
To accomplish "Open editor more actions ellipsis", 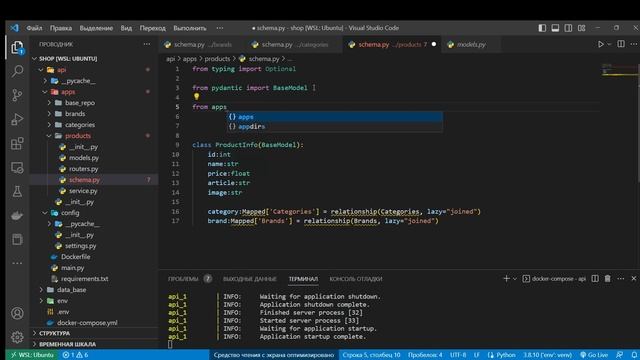I will tap(633, 44).
